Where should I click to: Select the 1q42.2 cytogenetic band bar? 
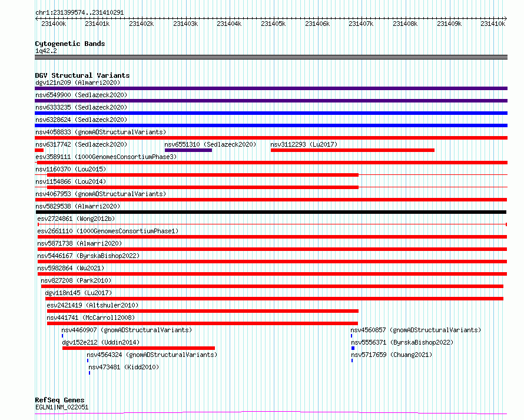[x=271, y=57]
